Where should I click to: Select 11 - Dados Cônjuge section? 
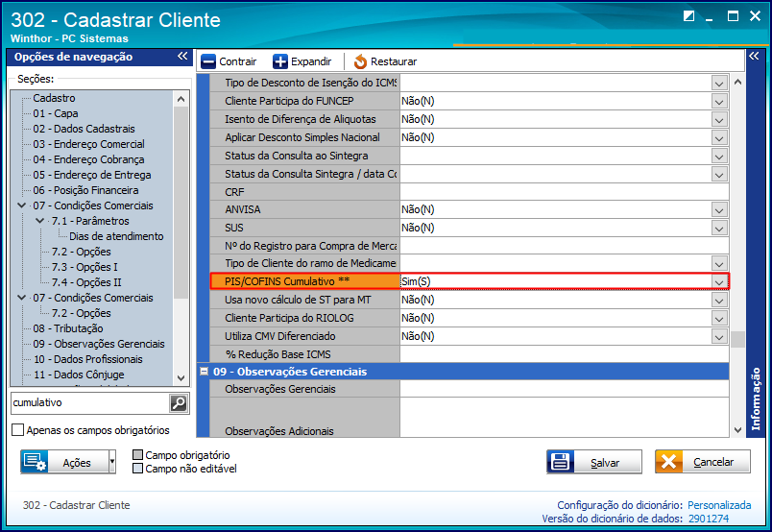(x=79, y=374)
